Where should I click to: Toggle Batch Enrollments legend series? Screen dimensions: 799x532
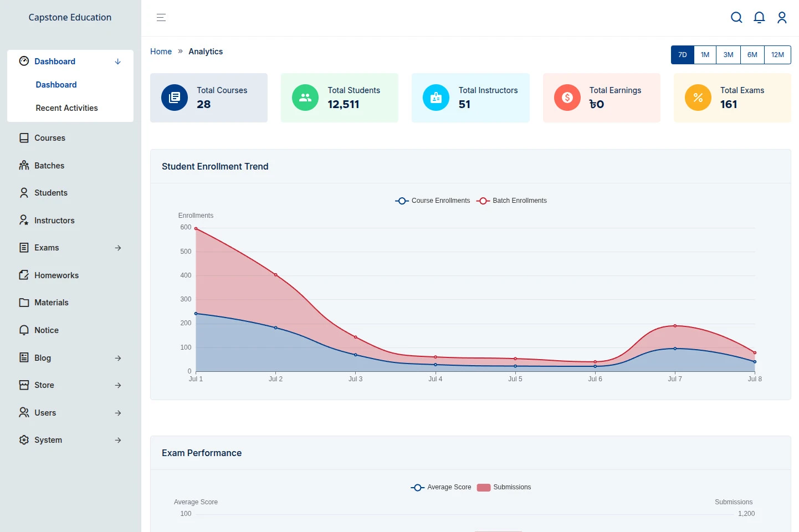tap(511, 201)
